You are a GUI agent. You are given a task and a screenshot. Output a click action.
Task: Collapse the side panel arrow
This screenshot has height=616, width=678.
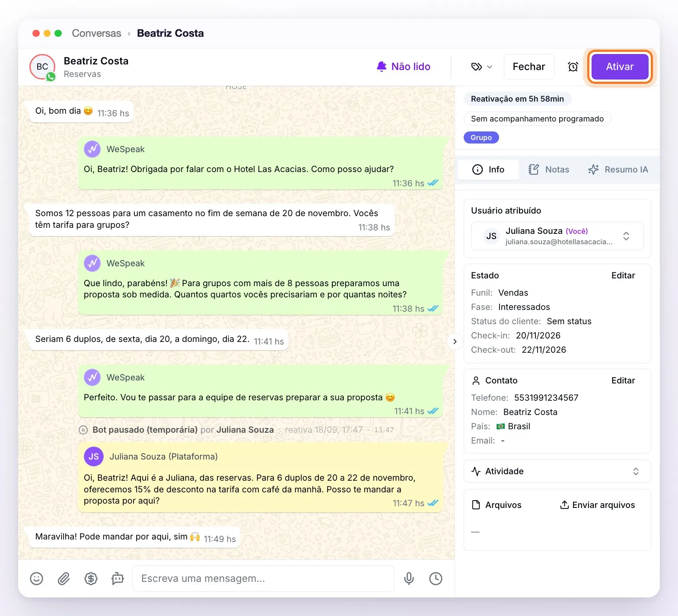tap(455, 342)
